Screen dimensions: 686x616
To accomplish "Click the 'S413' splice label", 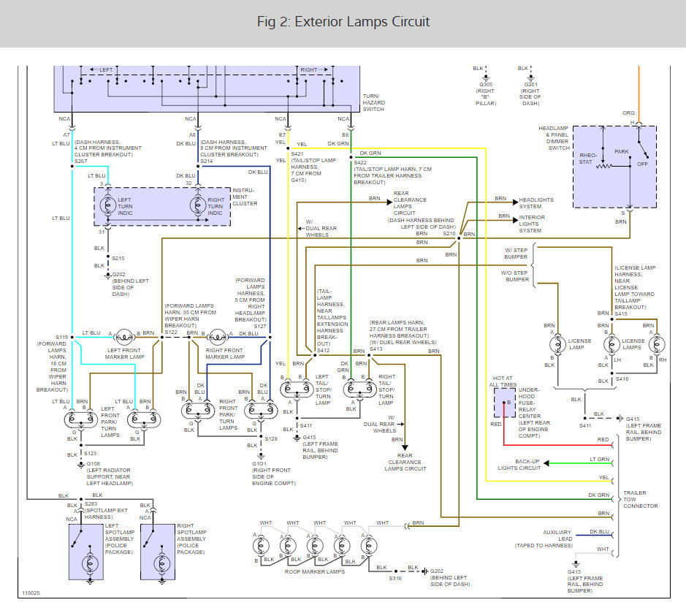I will click(376, 349).
